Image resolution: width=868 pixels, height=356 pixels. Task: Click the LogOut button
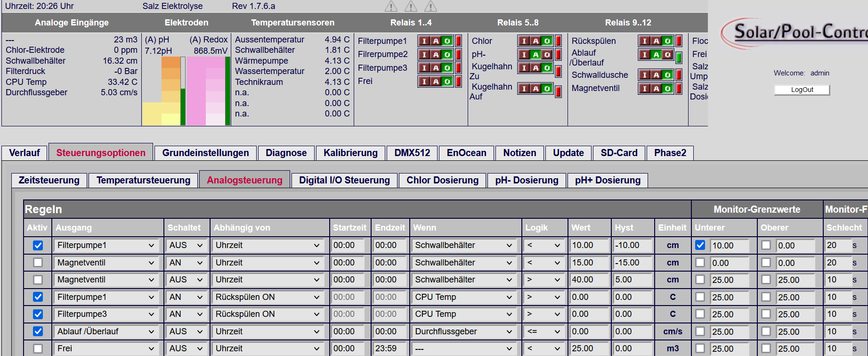[x=802, y=90]
